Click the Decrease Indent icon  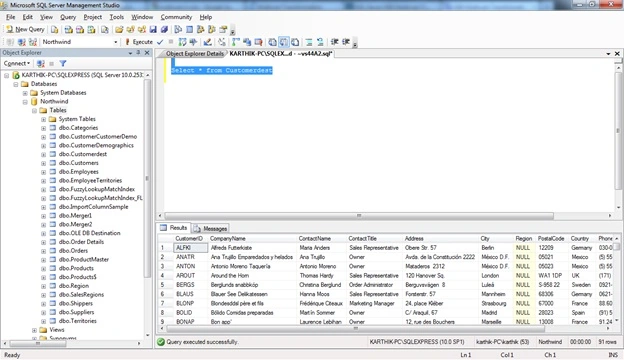coord(335,42)
